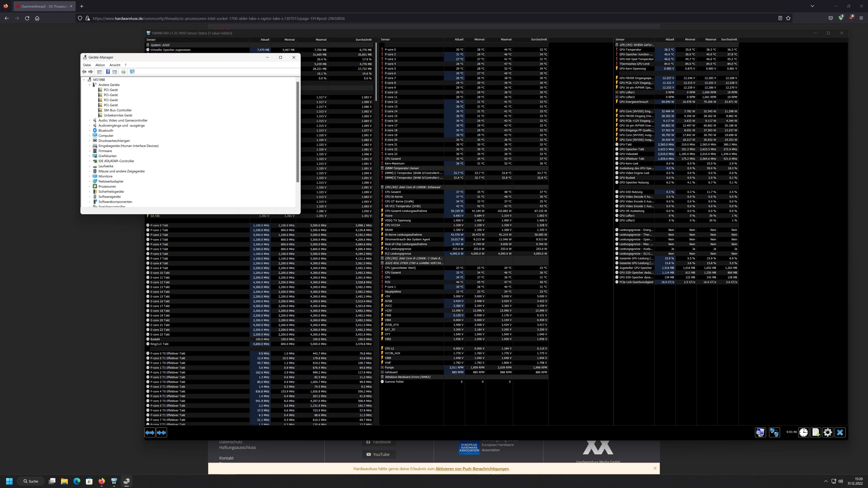Screen dimensions: 868x488
Task: Expand Audio, Video und Gamecontroller
Action: (x=90, y=120)
